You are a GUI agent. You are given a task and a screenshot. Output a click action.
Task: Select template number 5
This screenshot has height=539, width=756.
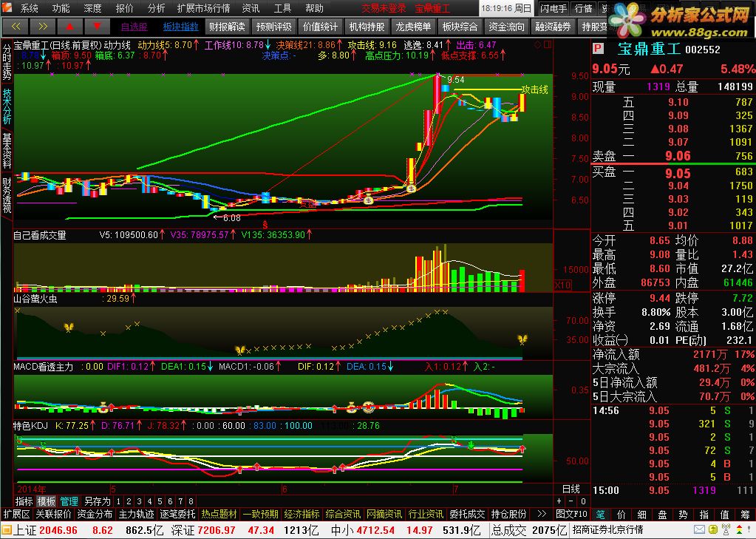click(x=160, y=501)
